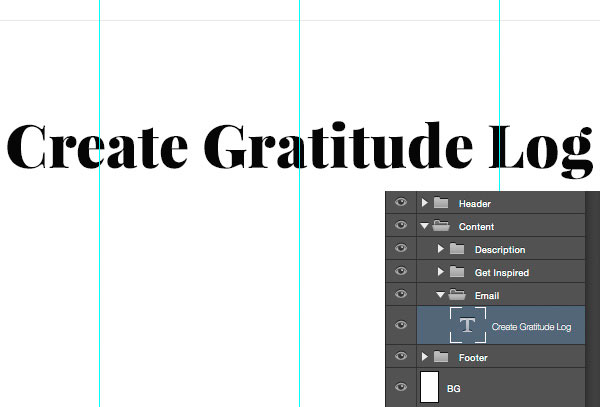Select the Footer group name
The image size is (600, 407).
coord(473,358)
